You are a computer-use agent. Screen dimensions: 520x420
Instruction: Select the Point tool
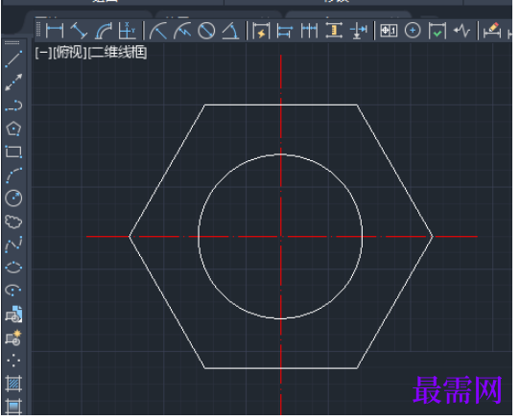[13, 361]
